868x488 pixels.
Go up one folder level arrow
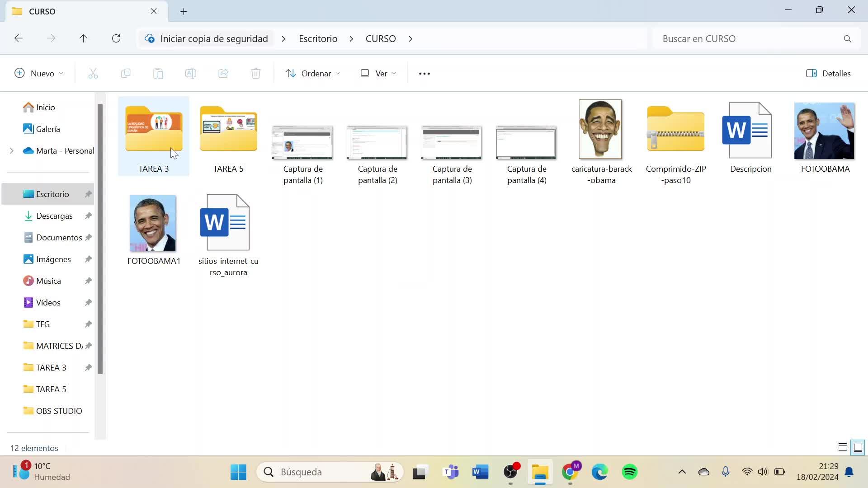click(83, 38)
